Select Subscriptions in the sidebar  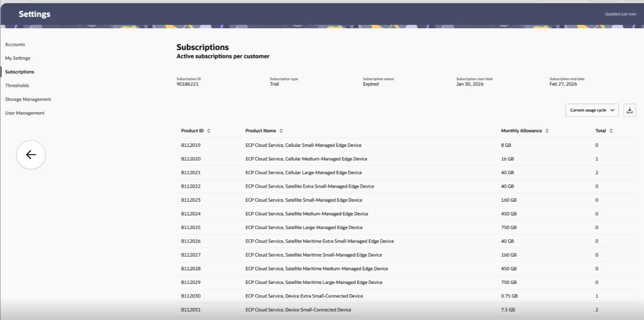[20, 72]
